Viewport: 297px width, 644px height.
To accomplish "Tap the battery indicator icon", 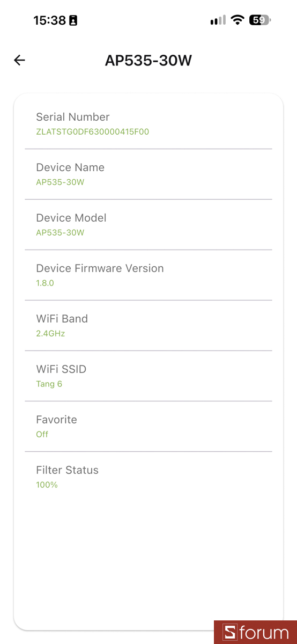I will coord(261,20).
